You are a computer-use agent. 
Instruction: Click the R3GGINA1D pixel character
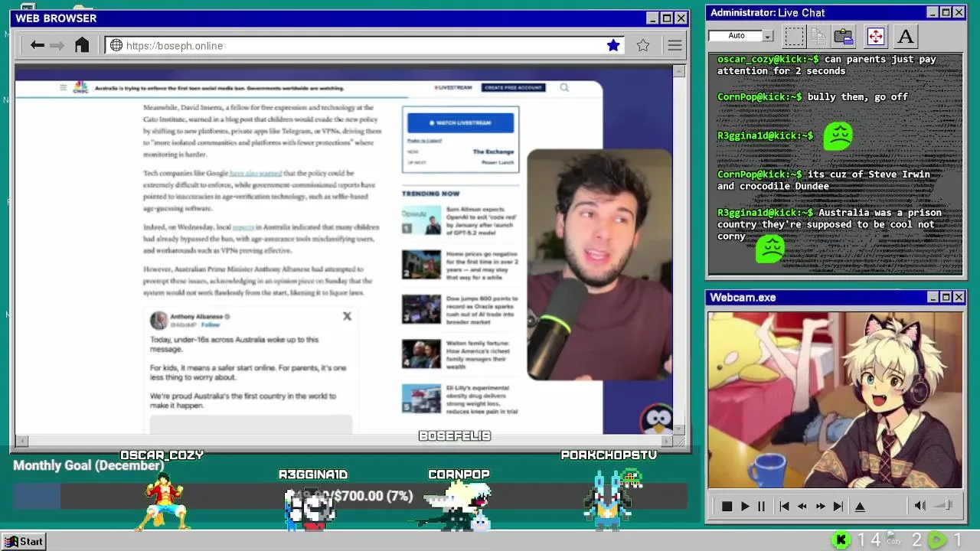310,508
